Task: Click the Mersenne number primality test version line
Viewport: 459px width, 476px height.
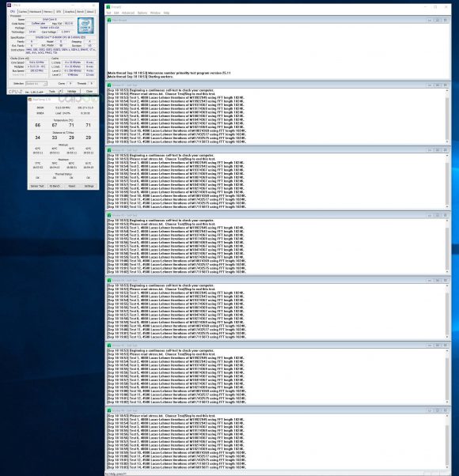Action: click(169, 74)
